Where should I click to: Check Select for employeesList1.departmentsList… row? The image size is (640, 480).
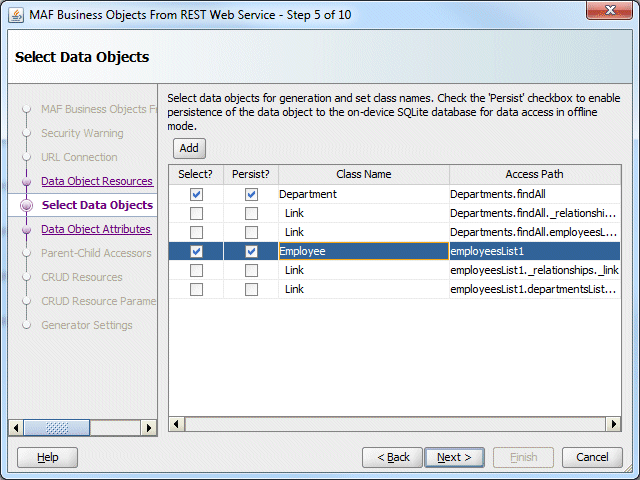[196, 289]
